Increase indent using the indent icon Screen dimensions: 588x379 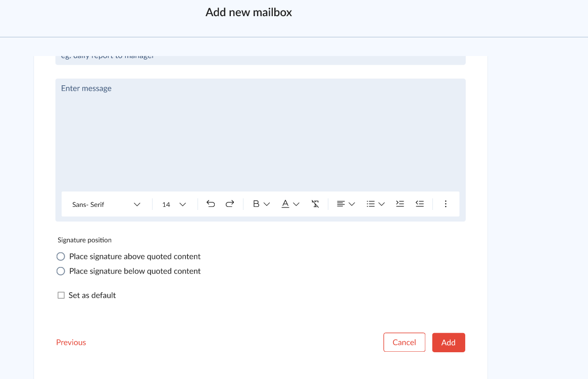pyautogui.click(x=400, y=204)
